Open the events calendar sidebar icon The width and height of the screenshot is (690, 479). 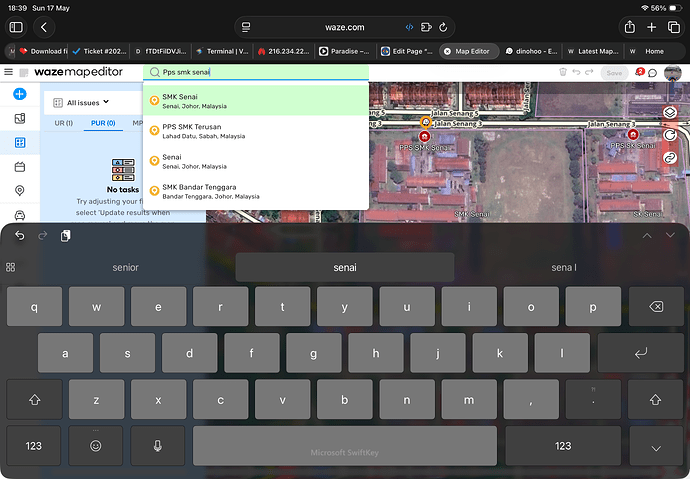20,167
